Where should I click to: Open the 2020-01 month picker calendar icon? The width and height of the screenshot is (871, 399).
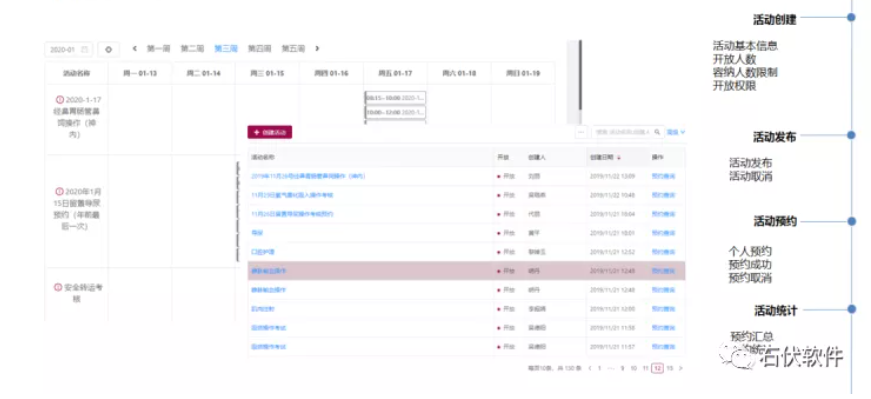pos(84,49)
